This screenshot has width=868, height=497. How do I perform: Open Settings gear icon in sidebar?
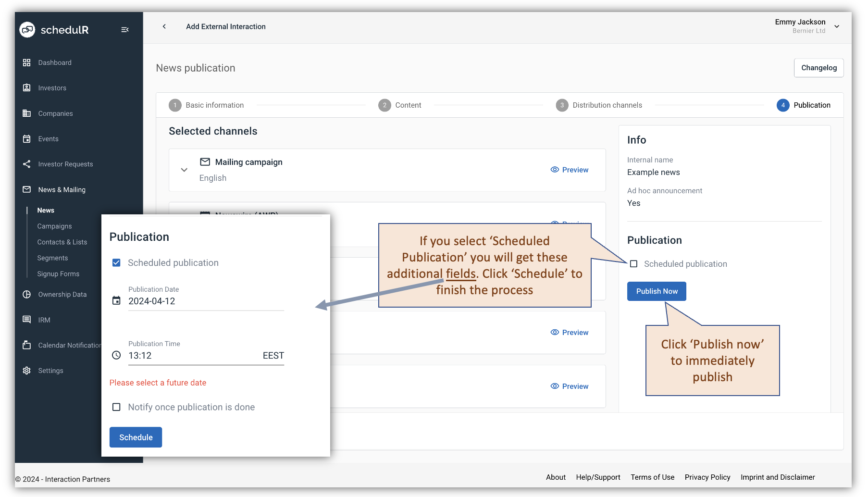tap(27, 371)
